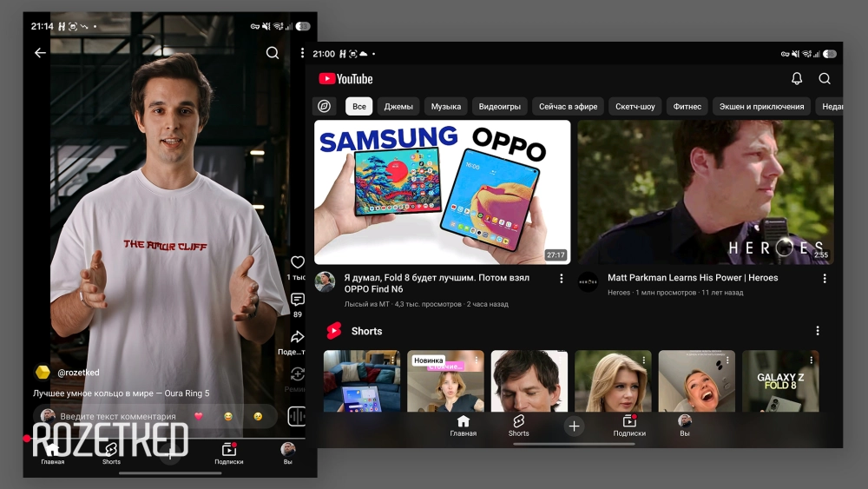
Task: Open 'Подписки' tab in the Shorts player window
Action: click(x=229, y=453)
